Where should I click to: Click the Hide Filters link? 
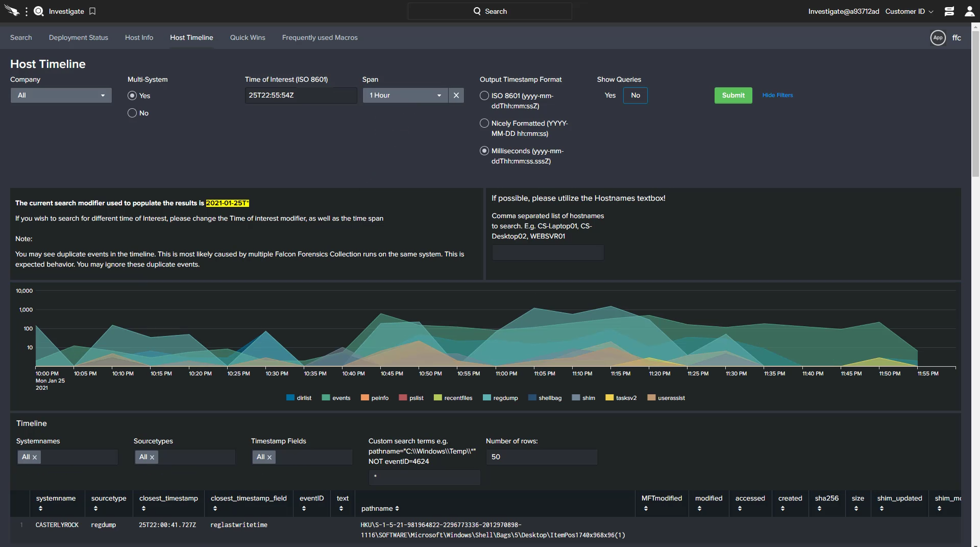tap(777, 95)
